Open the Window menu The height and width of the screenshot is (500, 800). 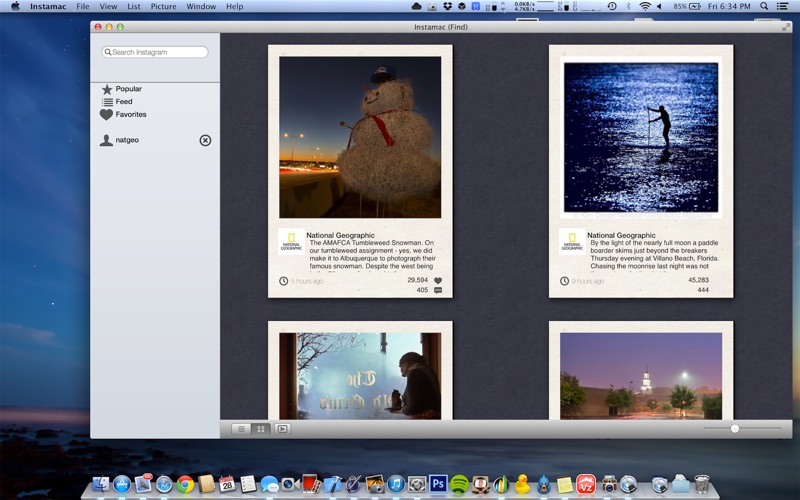(x=201, y=6)
